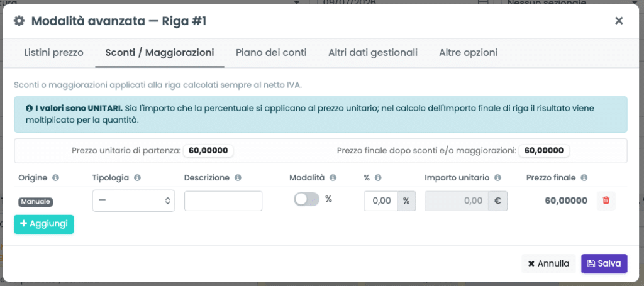Click the % suffix of the percentage field
This screenshot has width=644, height=286.
click(406, 201)
